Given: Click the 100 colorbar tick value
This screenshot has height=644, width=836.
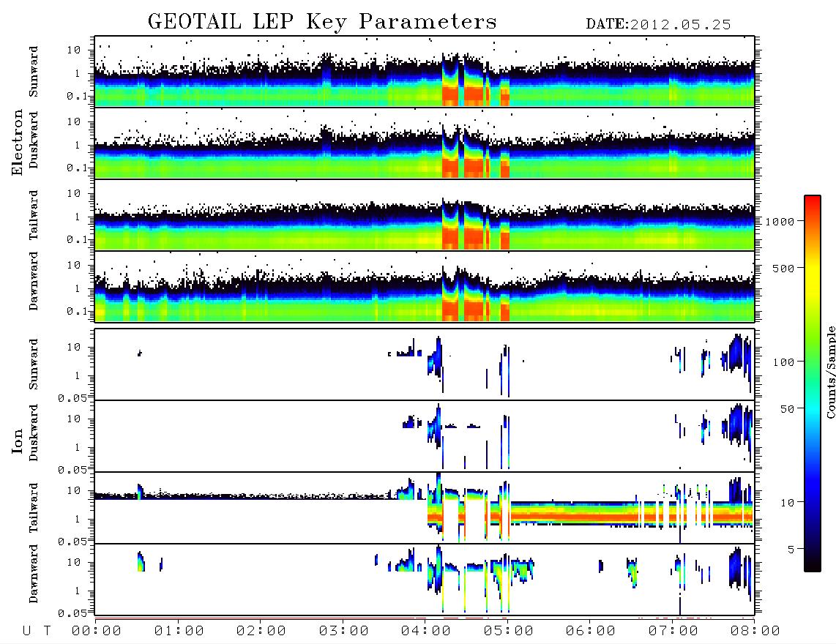Looking at the screenshot, I should [784, 362].
